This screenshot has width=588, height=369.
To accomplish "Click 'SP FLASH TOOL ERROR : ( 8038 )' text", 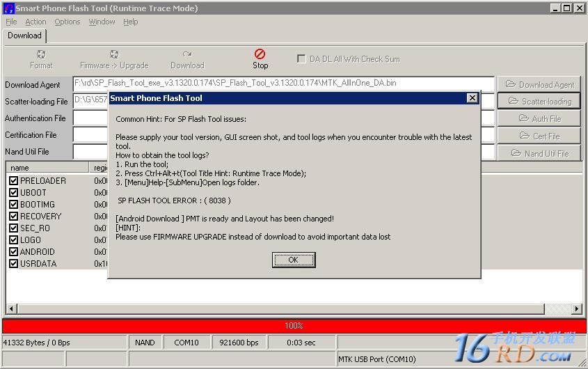I will 175,201.
